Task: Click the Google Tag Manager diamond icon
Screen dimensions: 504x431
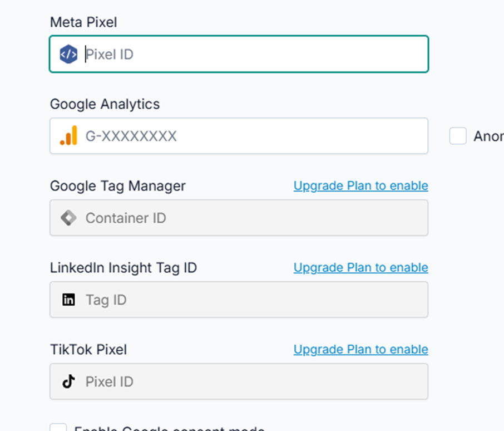Action: tap(68, 218)
